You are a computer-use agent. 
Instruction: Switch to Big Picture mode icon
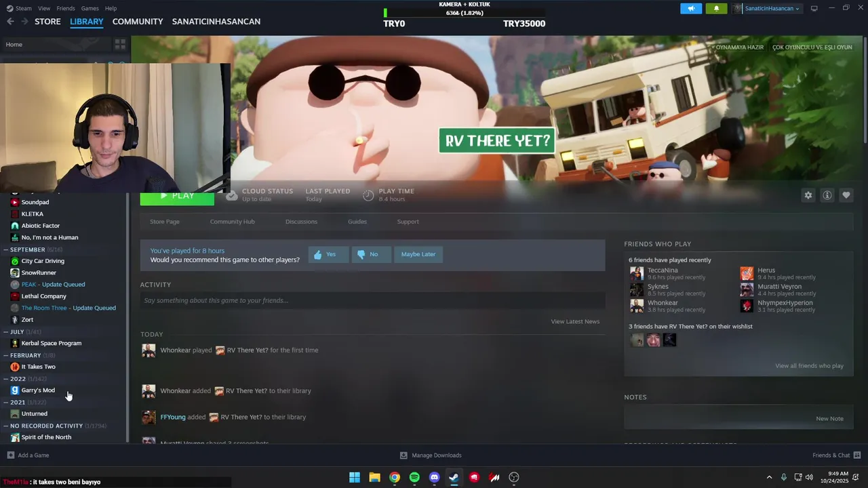coord(814,8)
